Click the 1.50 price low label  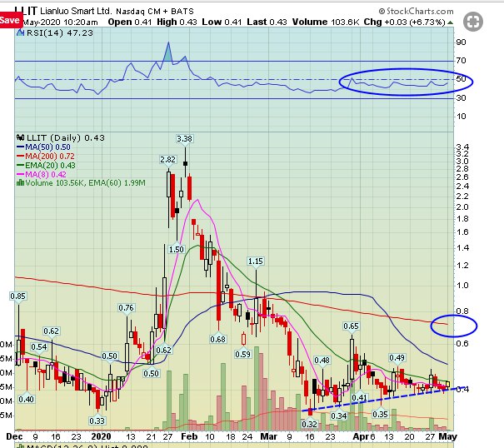click(x=177, y=249)
